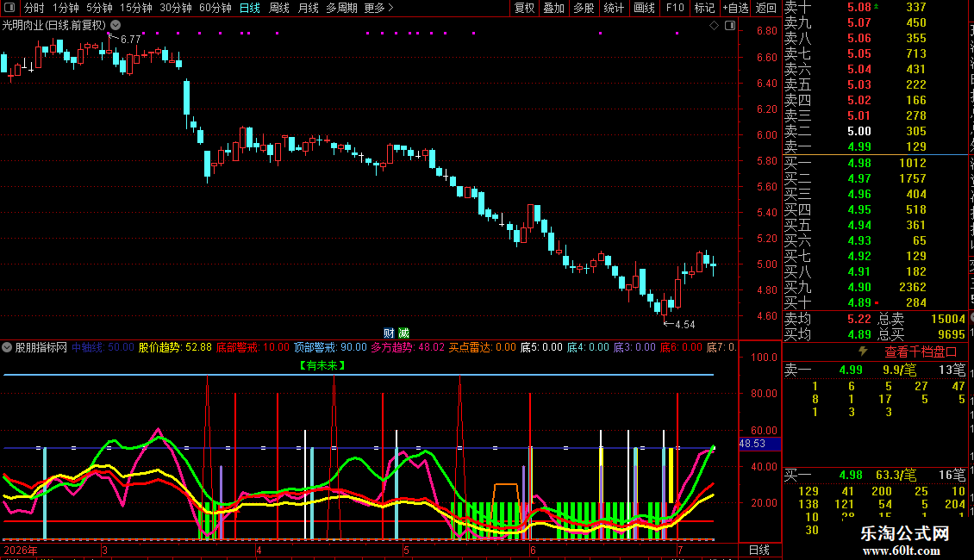
Task: Click the 财 finance marker icon
Action: [x=389, y=333]
